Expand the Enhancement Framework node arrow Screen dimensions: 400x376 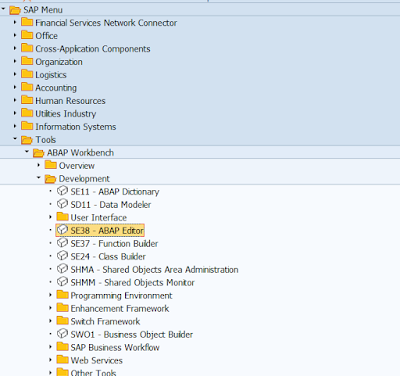(x=50, y=308)
